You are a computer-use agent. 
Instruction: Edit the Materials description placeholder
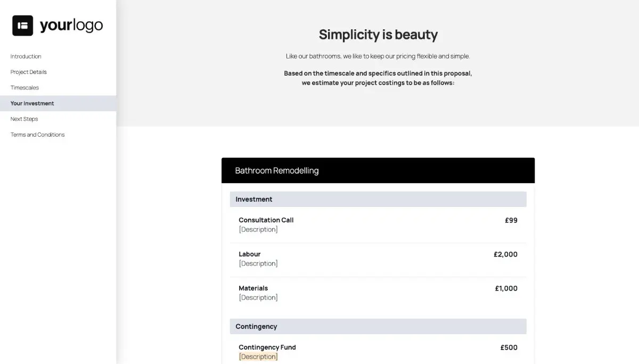click(x=258, y=297)
